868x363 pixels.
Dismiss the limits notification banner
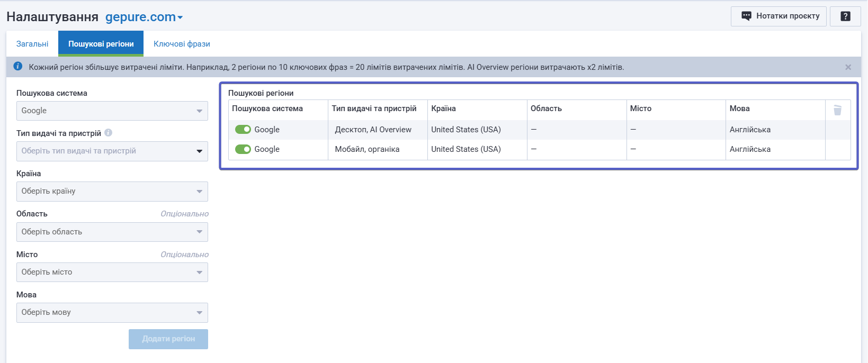pyautogui.click(x=848, y=67)
